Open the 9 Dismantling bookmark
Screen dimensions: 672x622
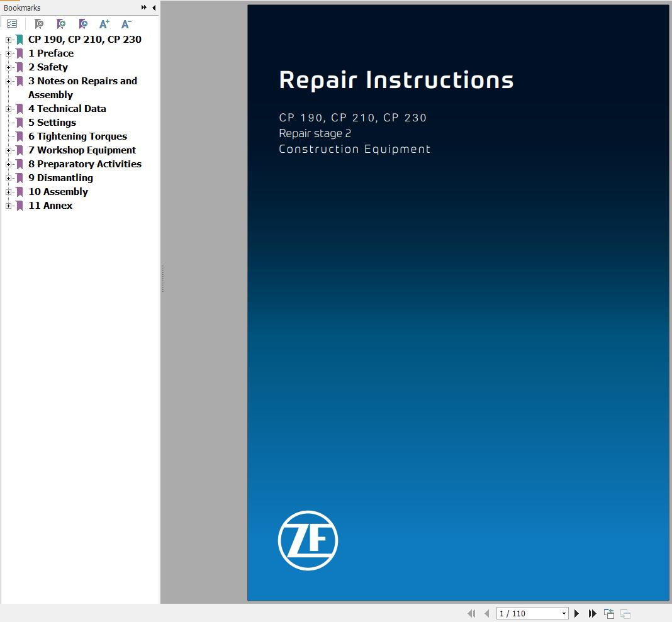60,178
